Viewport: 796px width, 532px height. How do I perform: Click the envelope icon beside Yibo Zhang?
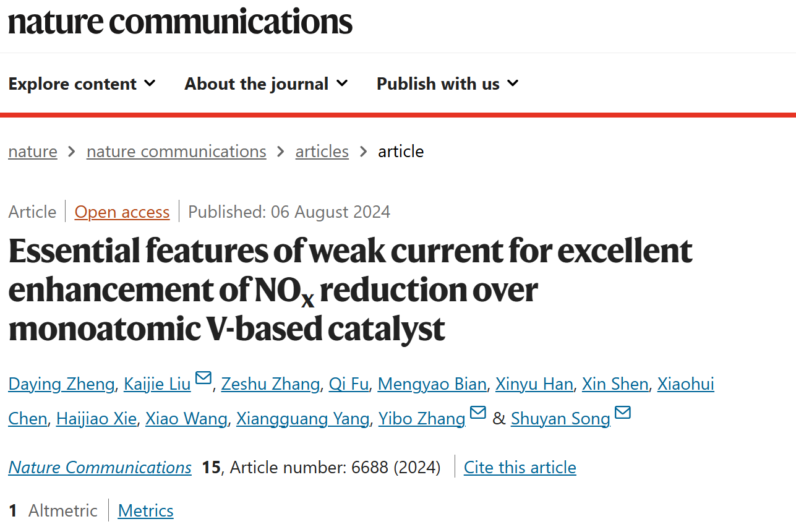[x=478, y=413]
